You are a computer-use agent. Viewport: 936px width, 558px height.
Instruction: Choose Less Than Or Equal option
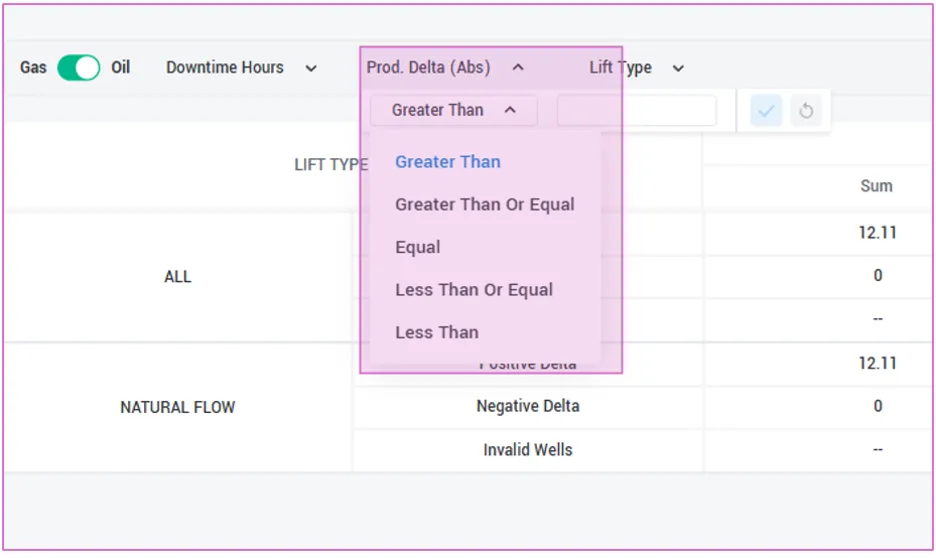474,289
